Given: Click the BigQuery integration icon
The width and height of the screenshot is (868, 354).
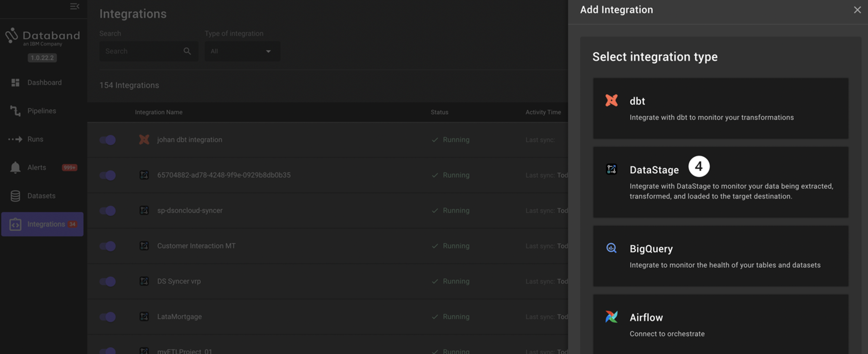Looking at the screenshot, I should (x=611, y=248).
